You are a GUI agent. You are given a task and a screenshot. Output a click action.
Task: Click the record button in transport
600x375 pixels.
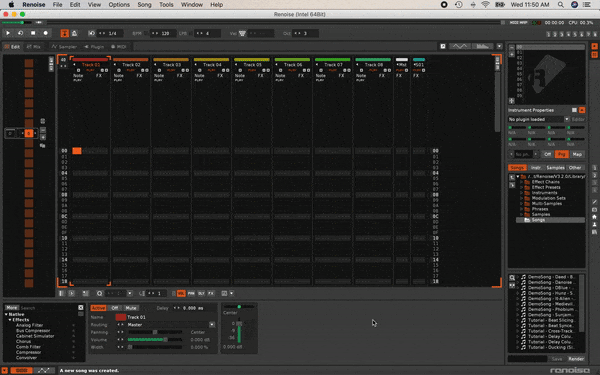[46, 33]
